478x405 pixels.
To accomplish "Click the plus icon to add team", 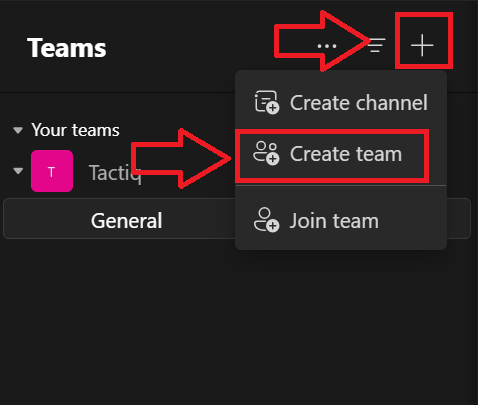I will coord(422,45).
